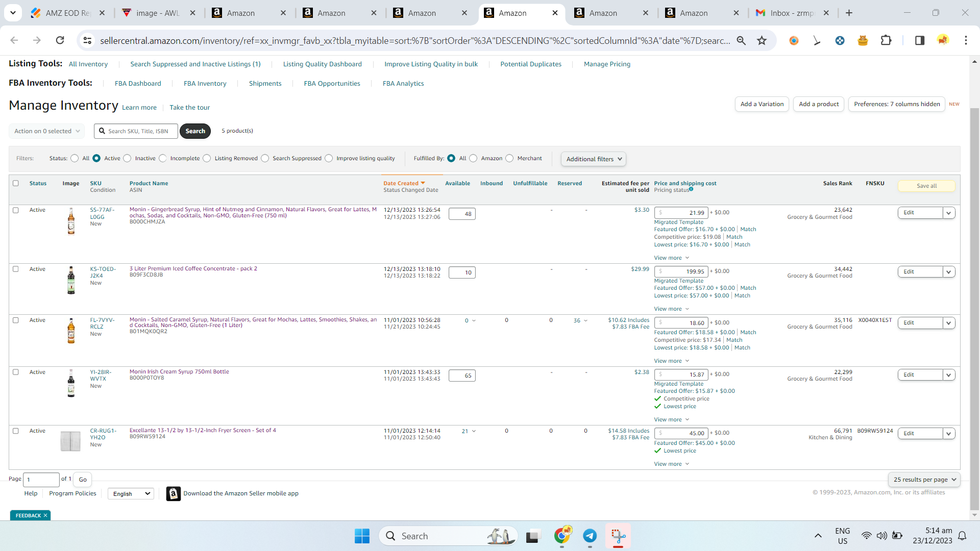Tick the select-all checkbox in table header
This screenshot has height=551, width=980.
(16, 183)
